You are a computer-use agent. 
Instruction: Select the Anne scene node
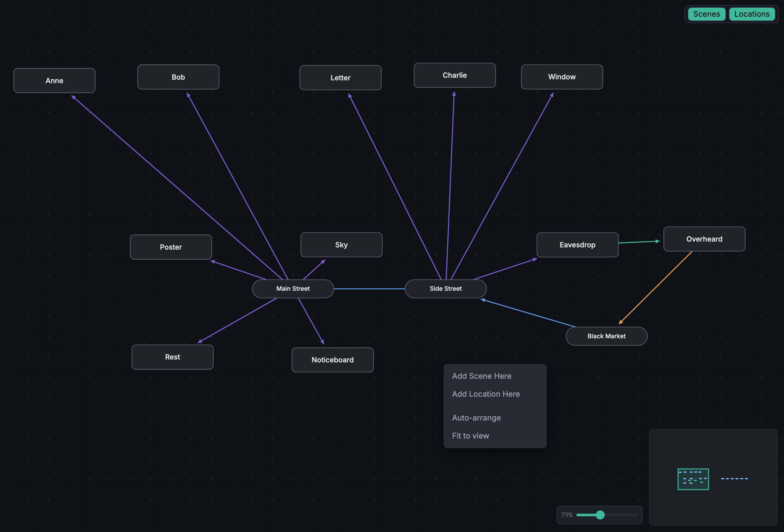pos(54,81)
